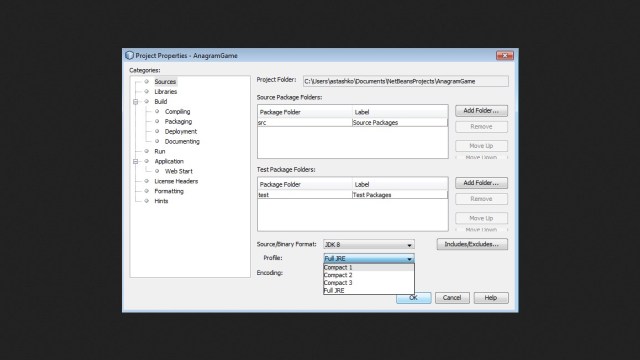The width and height of the screenshot is (640, 360).
Task: Remove selected Source Package folder
Action: 481,127
